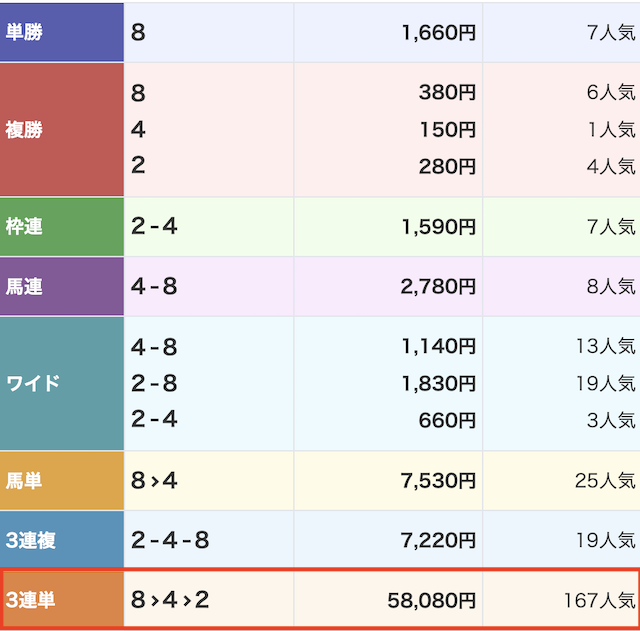Click the 1,660円 win payout
The width and height of the screenshot is (640, 631).
tap(439, 32)
